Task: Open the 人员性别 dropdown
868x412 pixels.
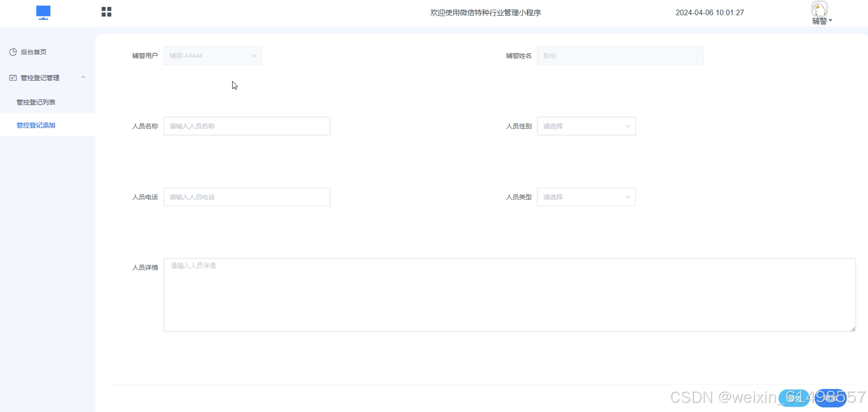Action: click(x=586, y=126)
